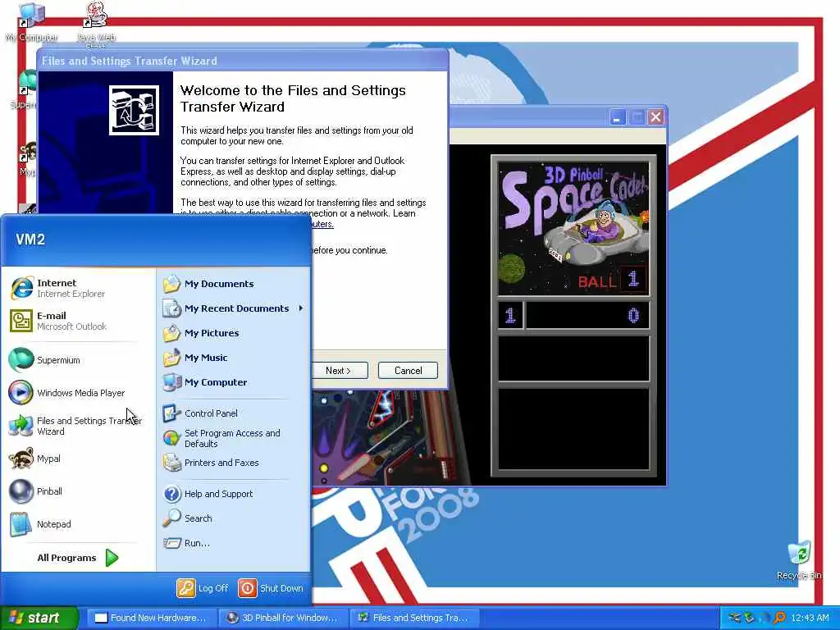Image resolution: width=840 pixels, height=630 pixels.
Task: Open My Documents folder icon
Action: coord(171,284)
